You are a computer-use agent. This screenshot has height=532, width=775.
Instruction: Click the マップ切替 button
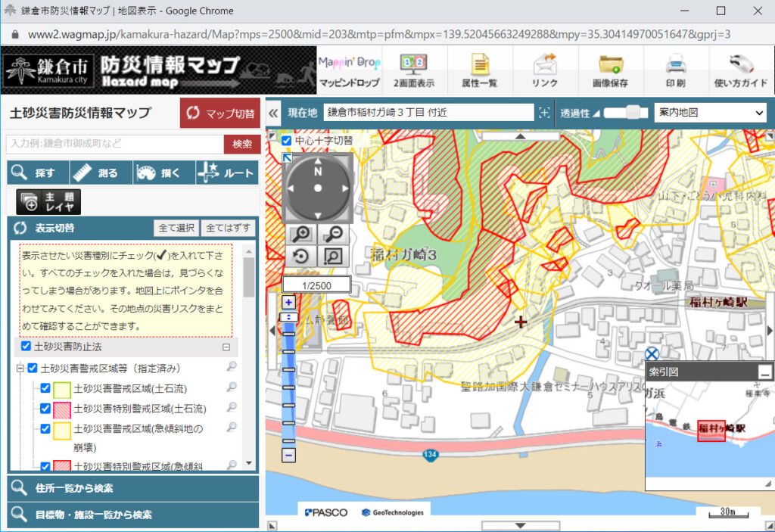click(220, 114)
